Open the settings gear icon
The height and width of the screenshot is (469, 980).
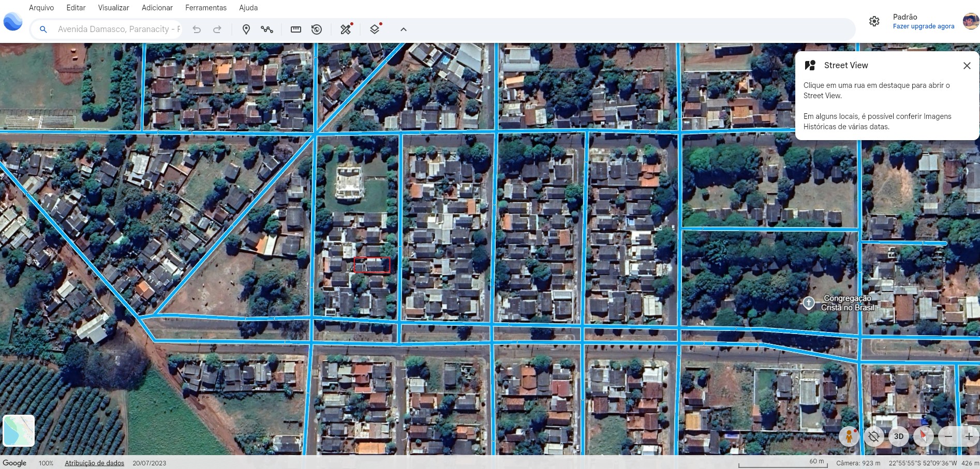pyautogui.click(x=874, y=21)
